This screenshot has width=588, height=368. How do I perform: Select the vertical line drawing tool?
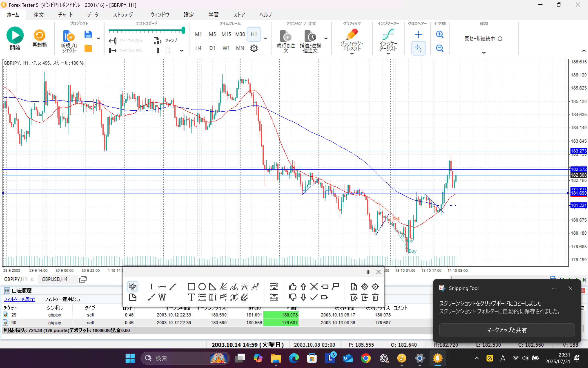coord(151,287)
